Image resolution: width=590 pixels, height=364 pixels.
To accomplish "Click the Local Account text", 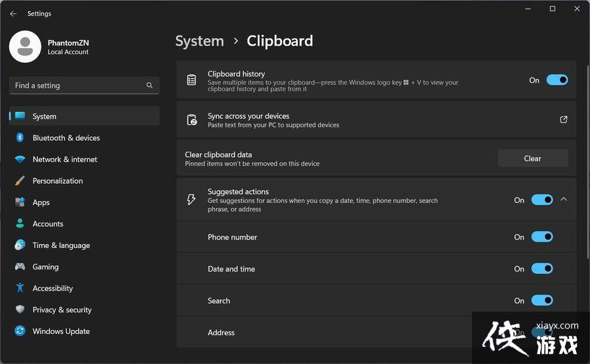I will (68, 52).
